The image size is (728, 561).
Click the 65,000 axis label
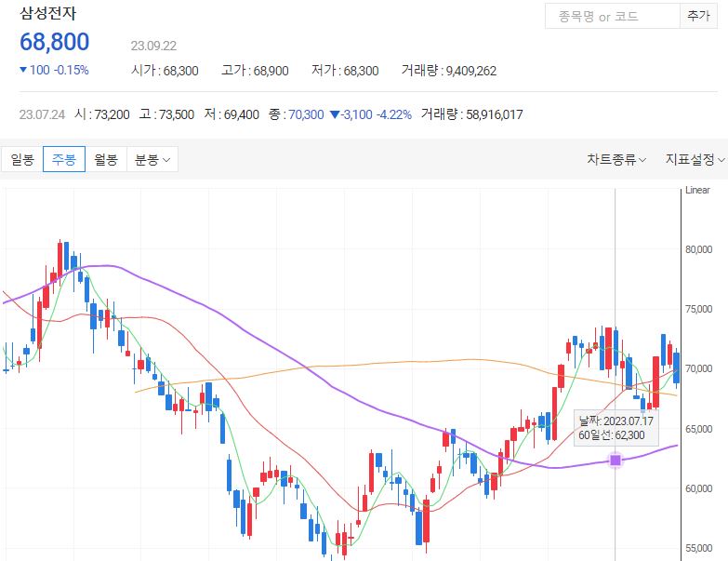coord(699,429)
